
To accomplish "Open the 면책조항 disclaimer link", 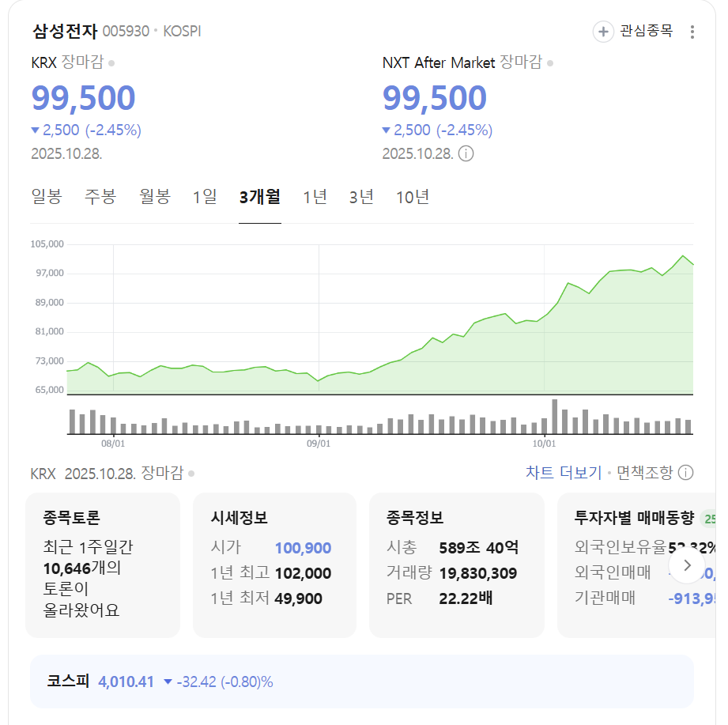I will point(644,473).
